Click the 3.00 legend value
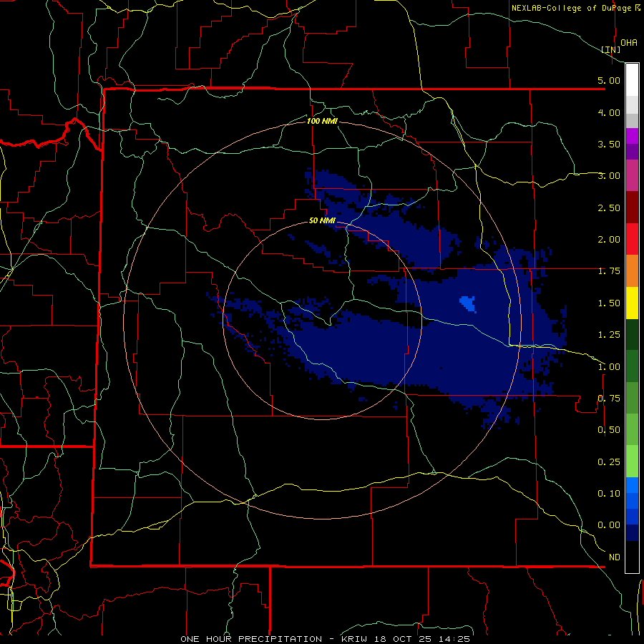 pyautogui.click(x=609, y=176)
